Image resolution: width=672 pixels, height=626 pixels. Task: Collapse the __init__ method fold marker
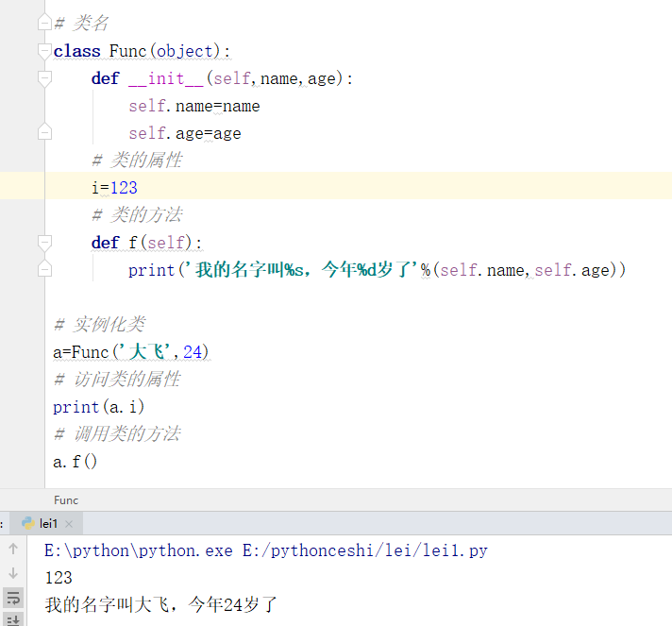pyautogui.click(x=44, y=79)
